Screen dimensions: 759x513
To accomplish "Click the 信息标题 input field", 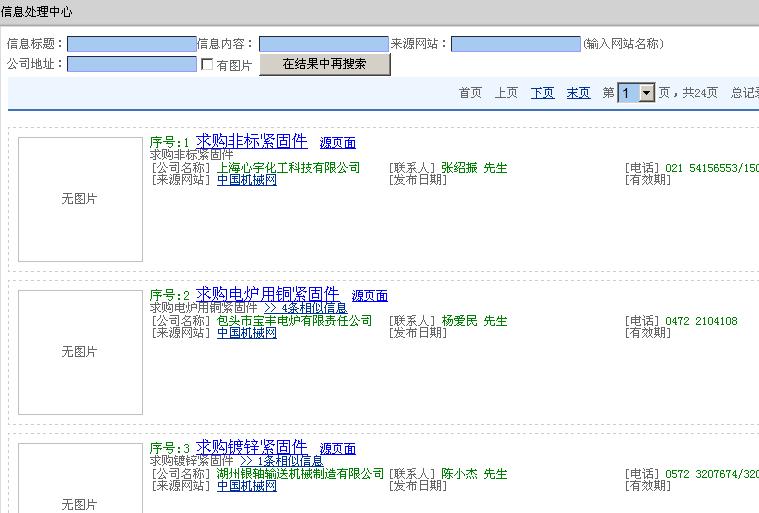I will click(131, 44).
